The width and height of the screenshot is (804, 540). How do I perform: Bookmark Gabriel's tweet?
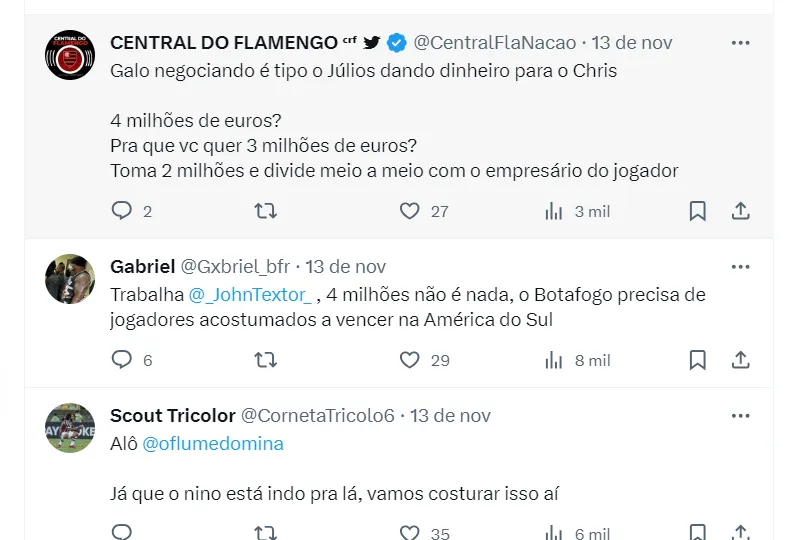698,360
